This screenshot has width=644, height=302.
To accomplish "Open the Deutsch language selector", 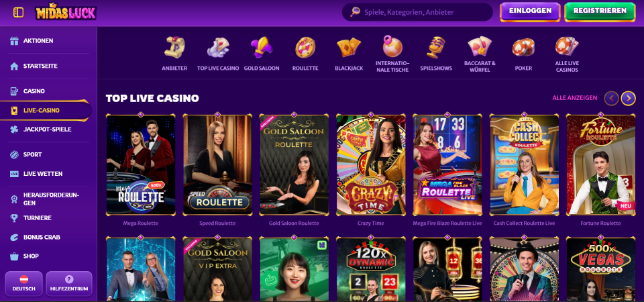I will point(24,283).
